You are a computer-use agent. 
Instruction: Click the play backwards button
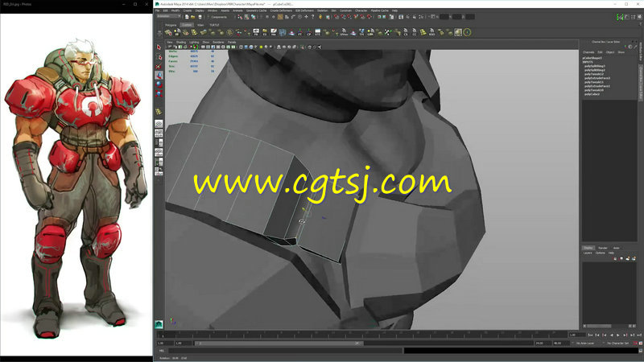611,335
